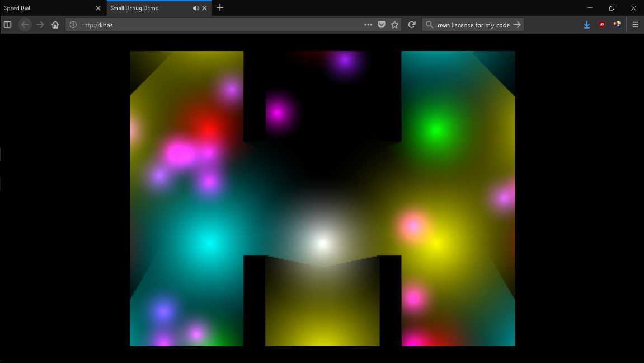Show site information for this page

[73, 25]
